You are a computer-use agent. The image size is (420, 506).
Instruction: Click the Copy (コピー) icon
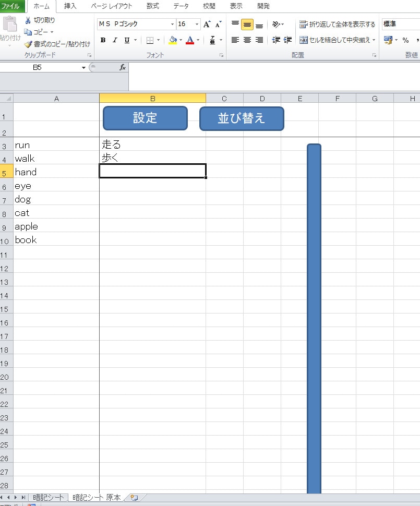point(28,32)
